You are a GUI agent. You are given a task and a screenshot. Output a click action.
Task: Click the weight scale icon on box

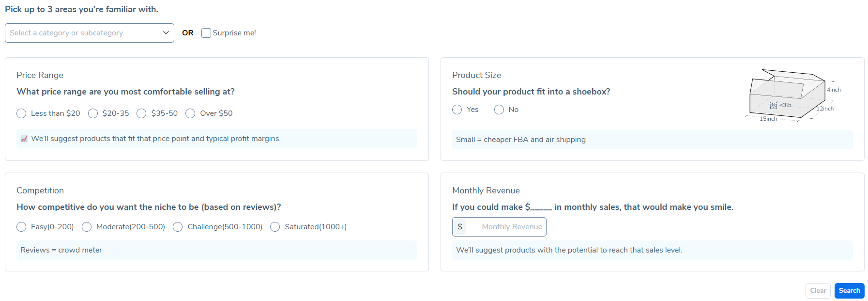pyautogui.click(x=774, y=105)
